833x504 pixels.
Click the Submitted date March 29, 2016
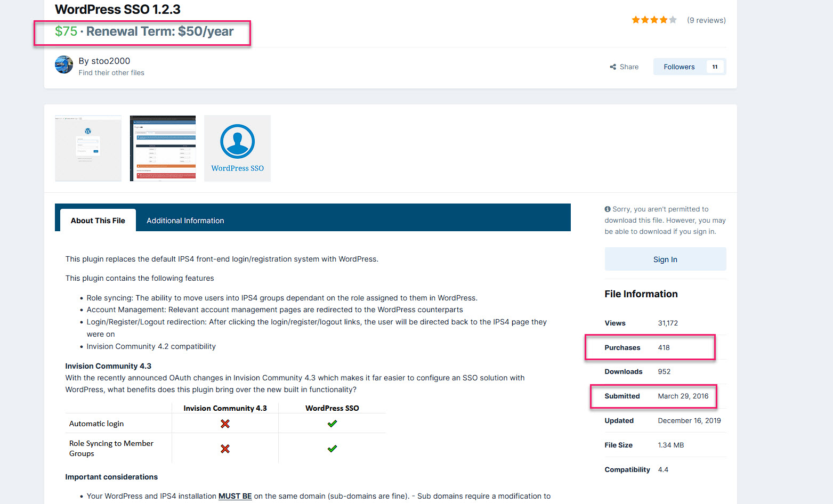click(x=683, y=396)
